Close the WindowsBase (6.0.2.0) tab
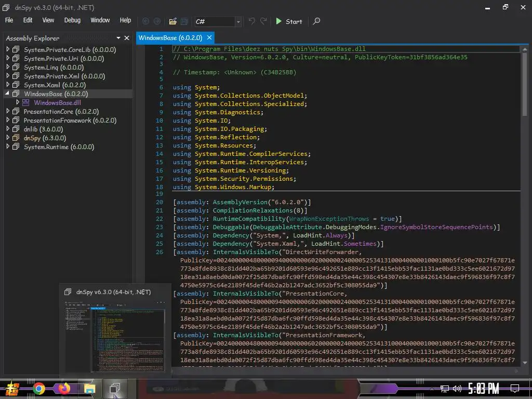This screenshot has height=399, width=532. (209, 37)
